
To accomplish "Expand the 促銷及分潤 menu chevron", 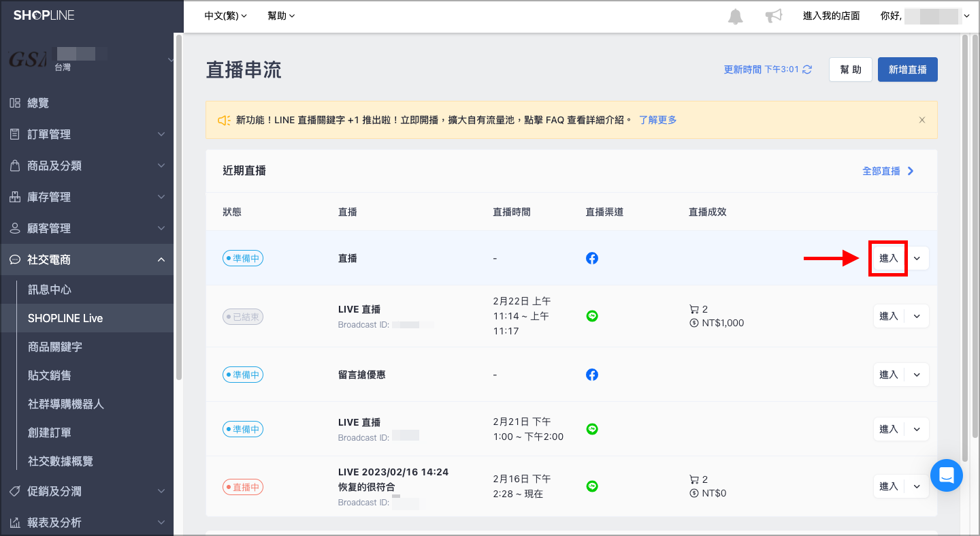I will [161, 491].
